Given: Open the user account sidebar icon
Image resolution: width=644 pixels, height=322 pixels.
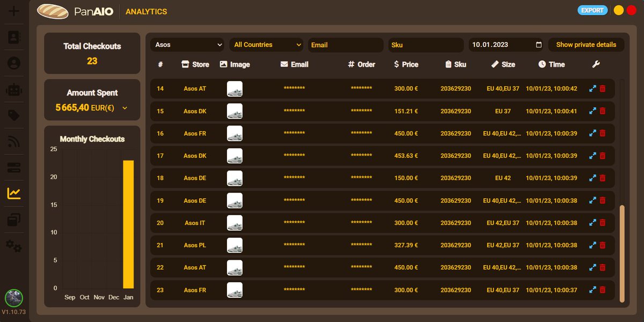Looking at the screenshot, I should [14, 63].
